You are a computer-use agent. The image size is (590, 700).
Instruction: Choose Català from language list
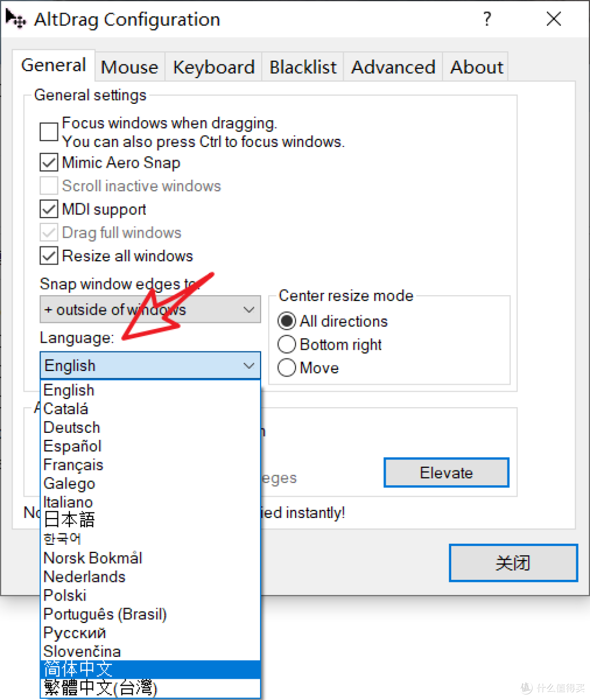click(151, 409)
